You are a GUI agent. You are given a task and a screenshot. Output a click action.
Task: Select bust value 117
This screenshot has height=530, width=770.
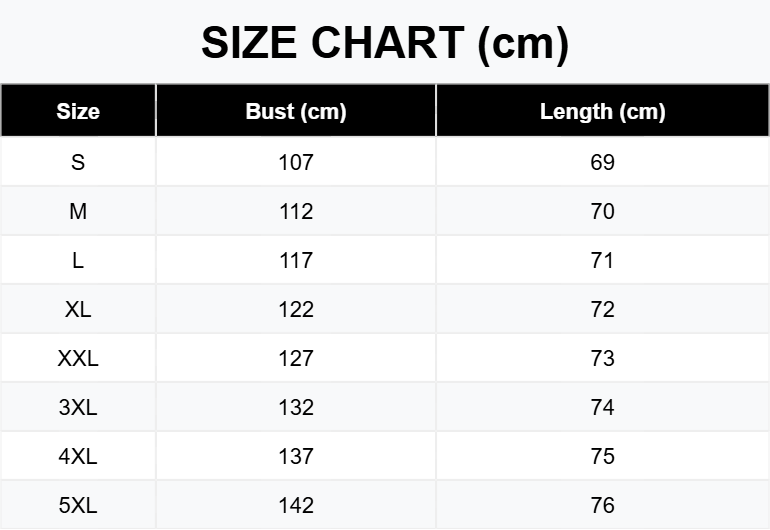(296, 260)
